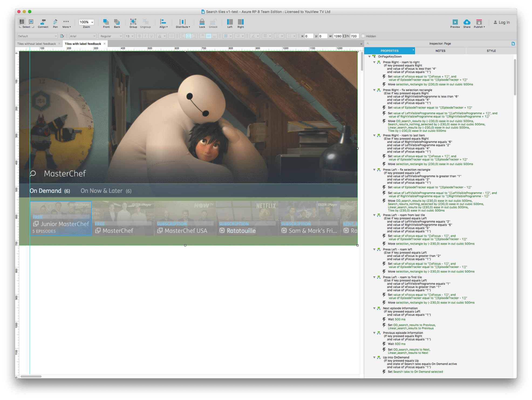The image size is (532, 400).
Task: Click the x position field
Action: point(309,36)
